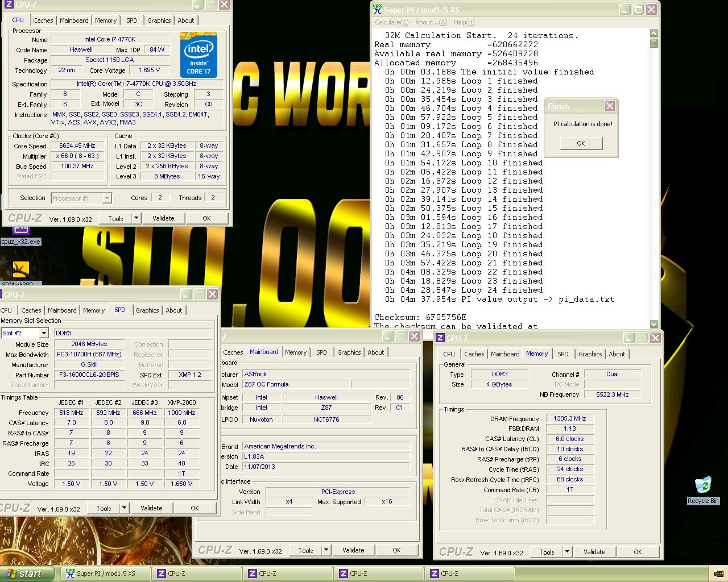
Task: Click Checksum: 6F05756E line
Action: [x=420, y=317]
